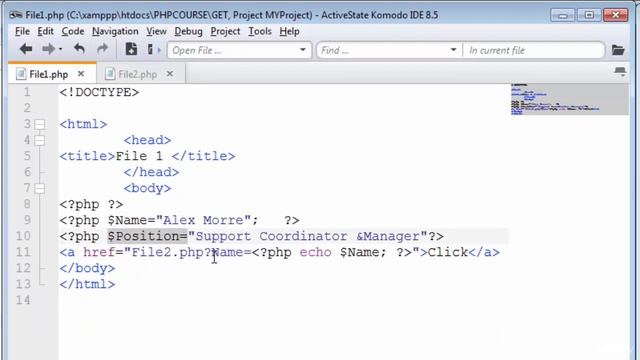Click the code minimap thumbnail

click(x=569, y=99)
